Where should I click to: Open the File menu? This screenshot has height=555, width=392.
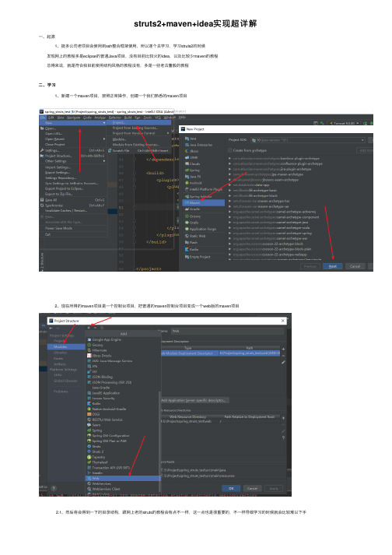(x=43, y=118)
